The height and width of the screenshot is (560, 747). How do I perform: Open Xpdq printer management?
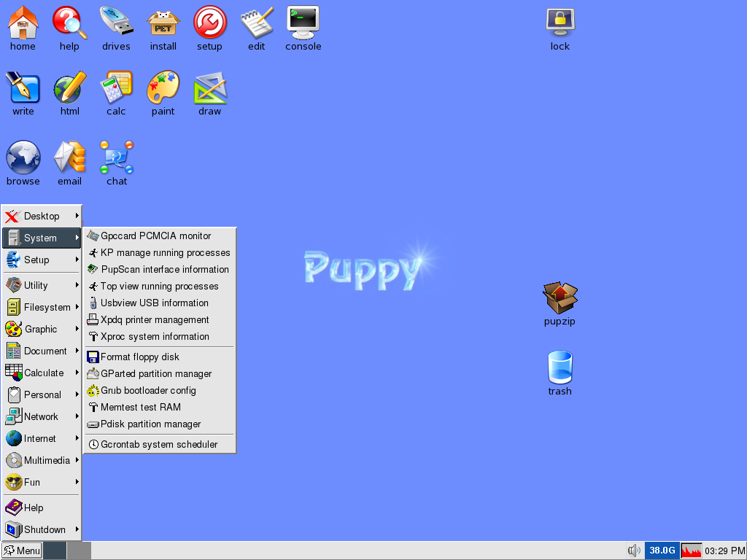[x=160, y=319]
